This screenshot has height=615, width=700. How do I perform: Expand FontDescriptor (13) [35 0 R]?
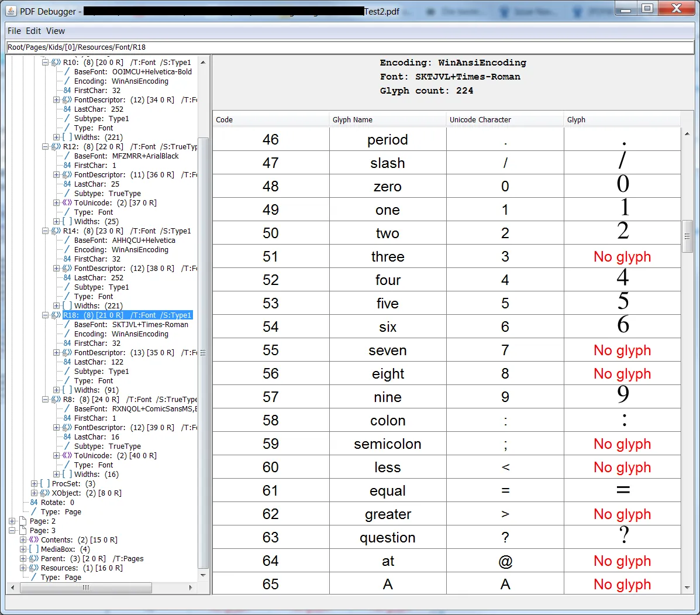pyautogui.click(x=56, y=352)
